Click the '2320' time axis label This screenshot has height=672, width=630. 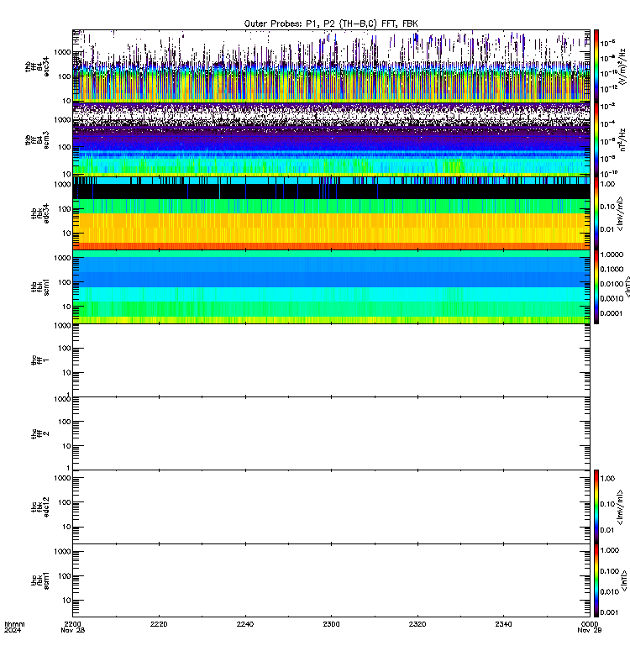417,624
